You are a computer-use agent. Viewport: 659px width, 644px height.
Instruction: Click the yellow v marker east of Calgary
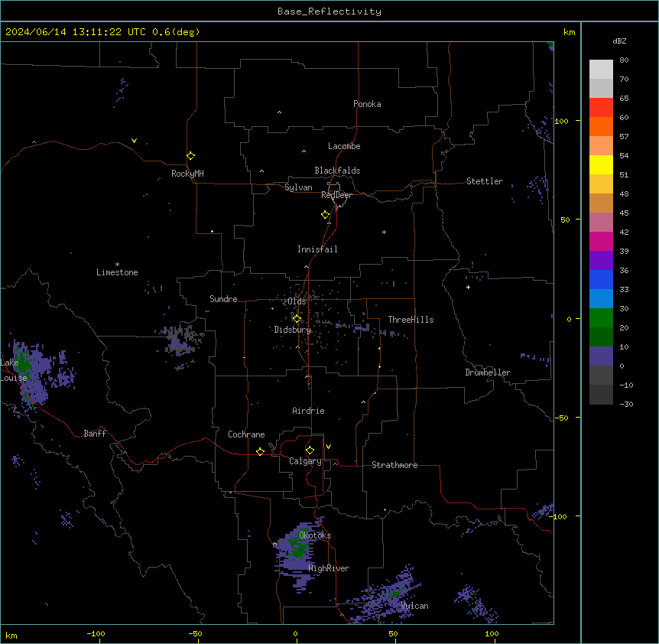tap(328, 447)
